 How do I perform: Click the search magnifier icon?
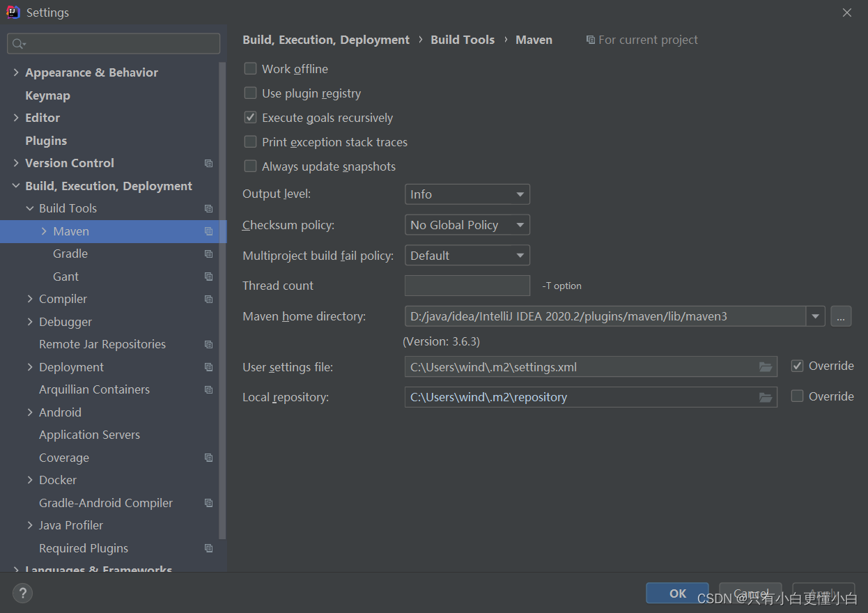tap(19, 44)
